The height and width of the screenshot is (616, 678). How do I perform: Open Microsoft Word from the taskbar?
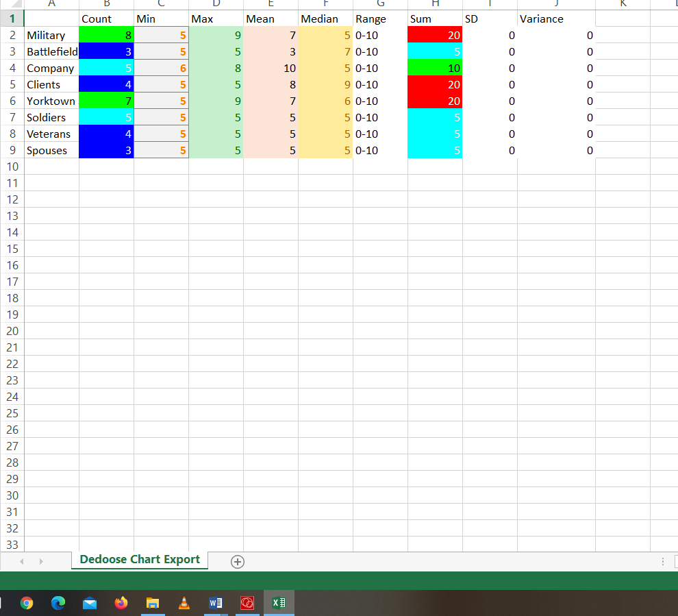tap(216, 603)
